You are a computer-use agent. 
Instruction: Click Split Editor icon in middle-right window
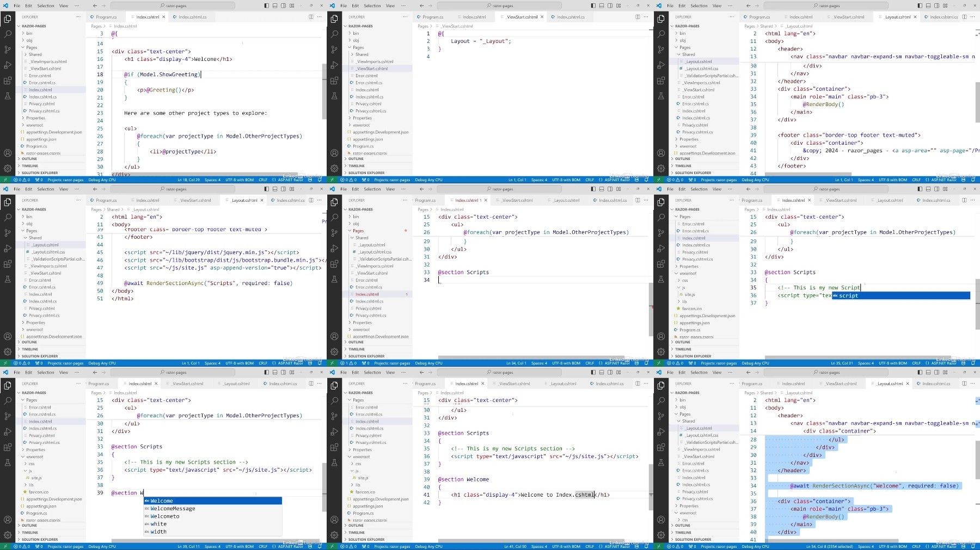964,200
